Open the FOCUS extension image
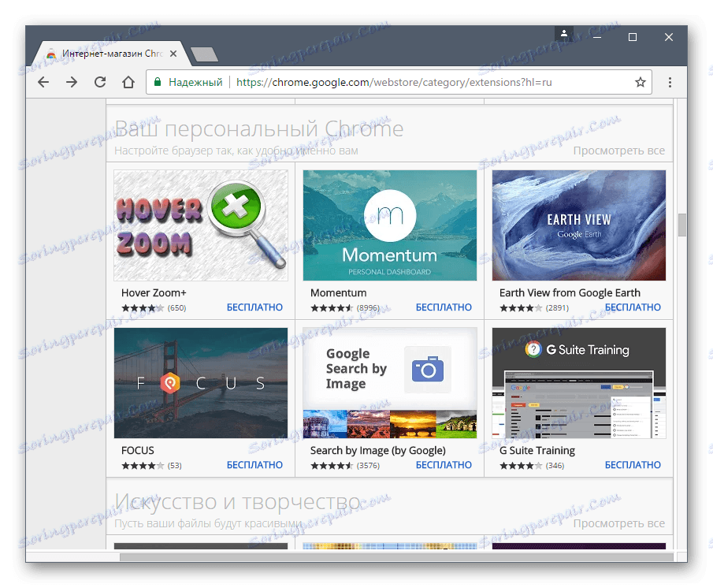The width and height of the screenshot is (713, 588). (x=201, y=383)
